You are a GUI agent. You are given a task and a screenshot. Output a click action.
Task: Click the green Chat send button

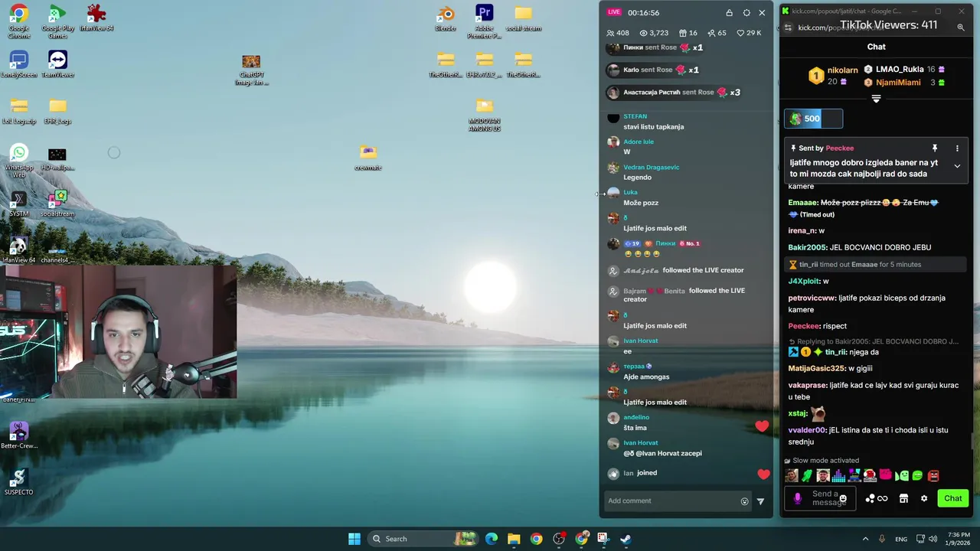pos(952,498)
